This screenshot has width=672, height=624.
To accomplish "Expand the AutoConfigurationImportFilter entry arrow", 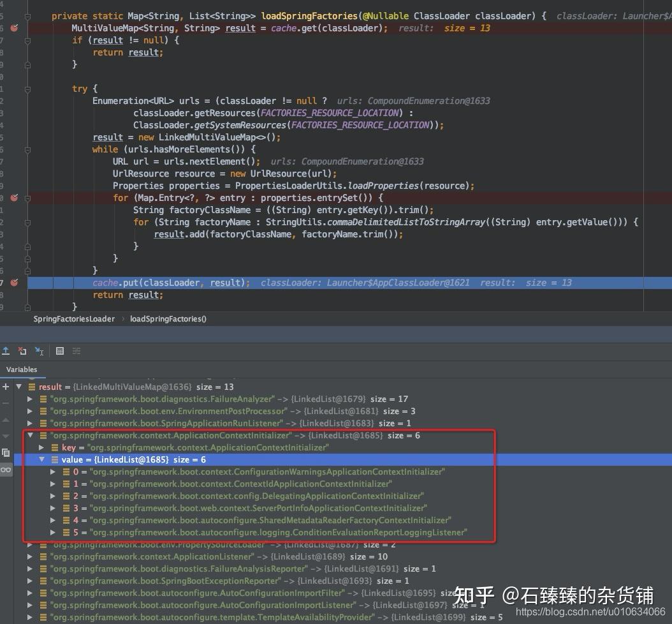I will click(x=30, y=593).
